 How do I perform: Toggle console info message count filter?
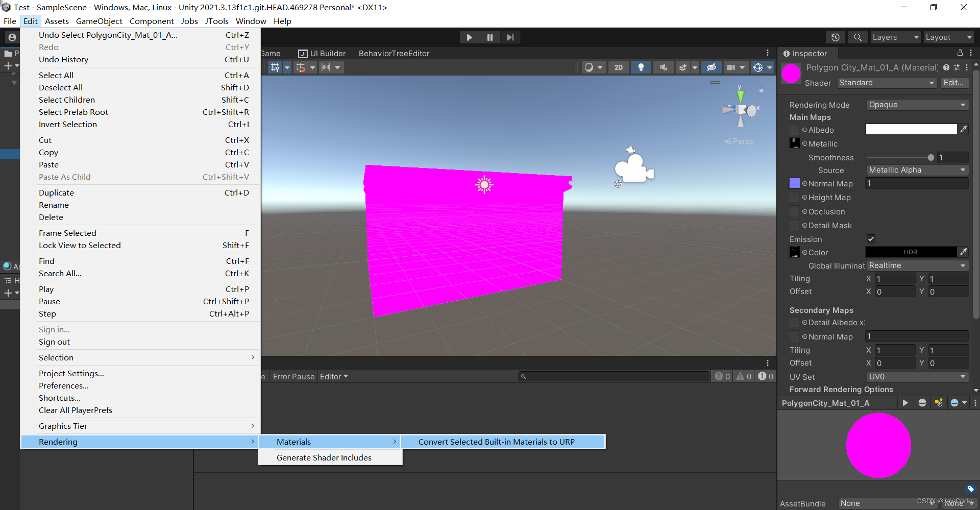pos(723,376)
